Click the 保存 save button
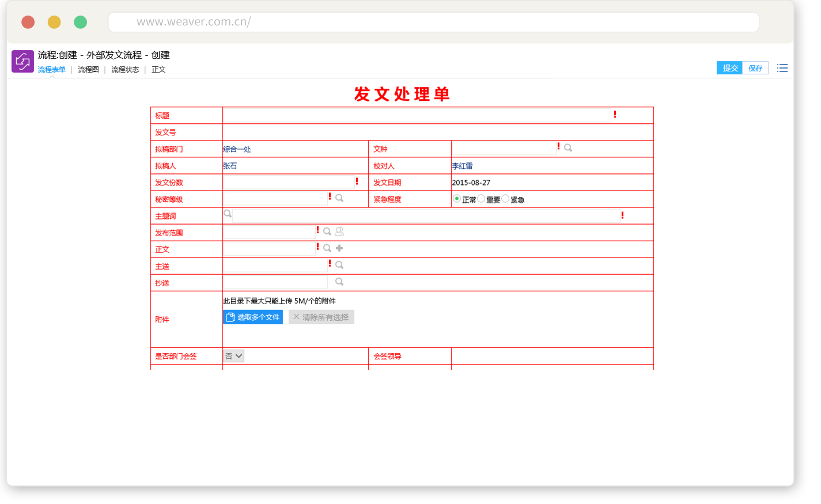 tap(755, 68)
